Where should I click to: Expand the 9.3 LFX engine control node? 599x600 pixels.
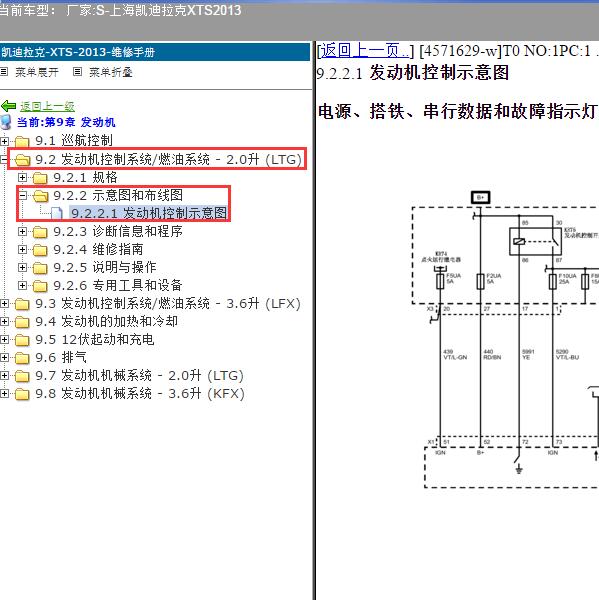(4, 304)
